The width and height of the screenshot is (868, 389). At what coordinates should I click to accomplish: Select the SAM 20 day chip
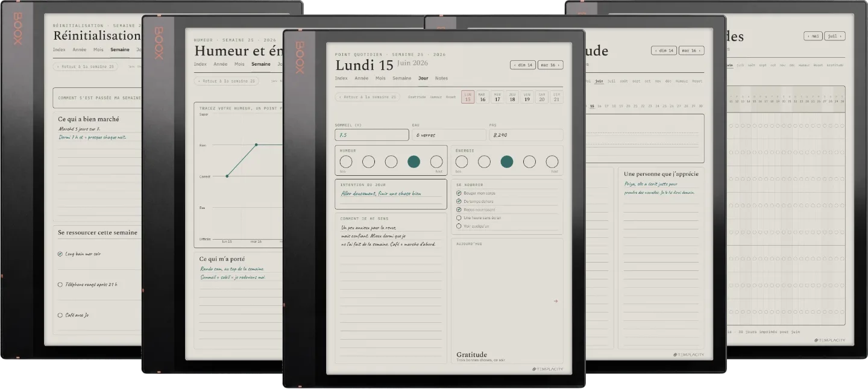tap(542, 97)
